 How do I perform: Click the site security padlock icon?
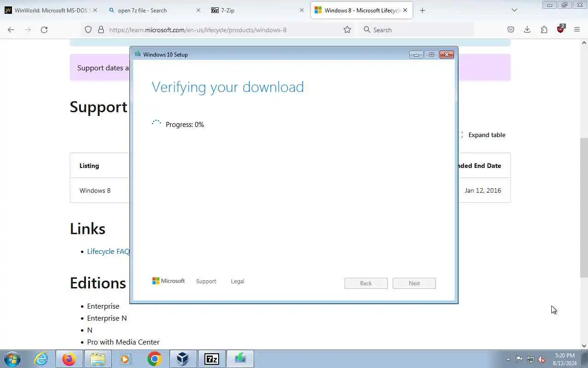click(101, 29)
